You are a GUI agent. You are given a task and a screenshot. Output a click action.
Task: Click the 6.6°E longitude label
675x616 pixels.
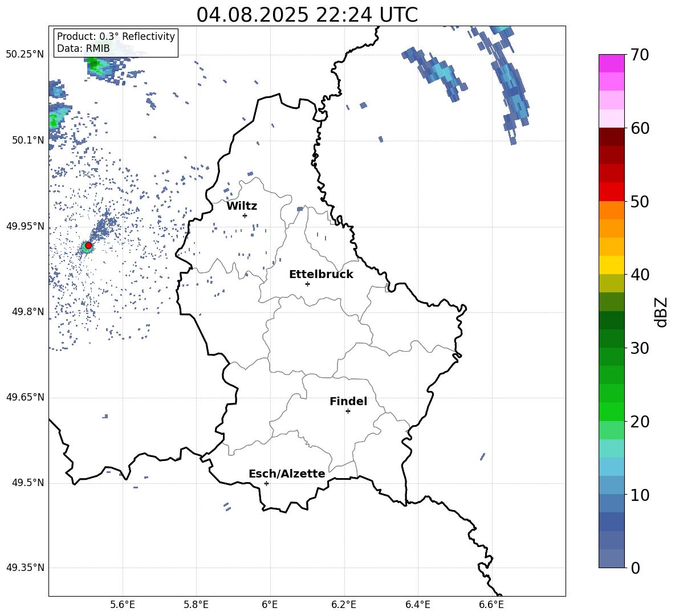(491, 605)
